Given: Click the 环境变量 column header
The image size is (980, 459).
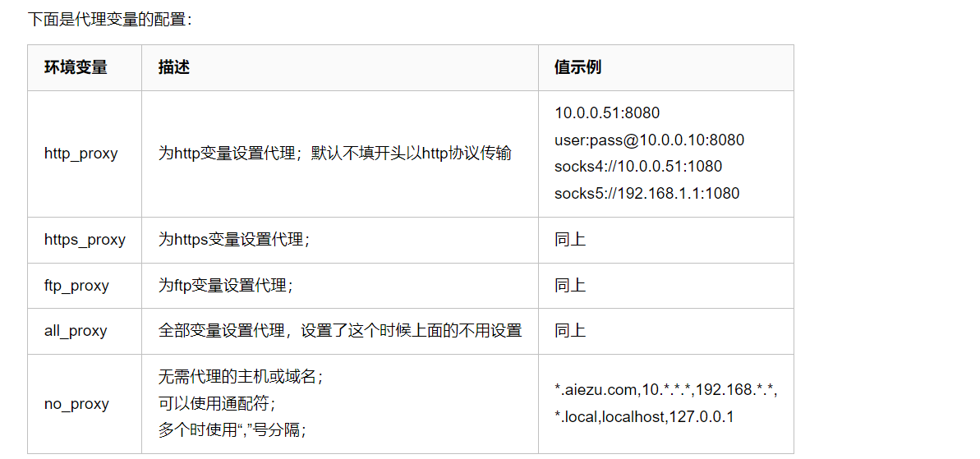Looking at the screenshot, I should tap(76, 67).
